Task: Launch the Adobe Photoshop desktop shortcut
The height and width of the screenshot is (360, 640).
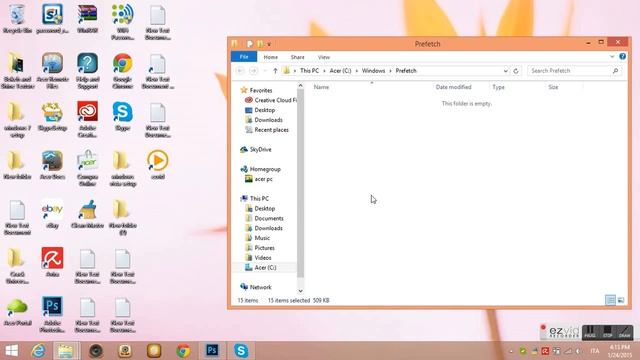Action: point(52,314)
